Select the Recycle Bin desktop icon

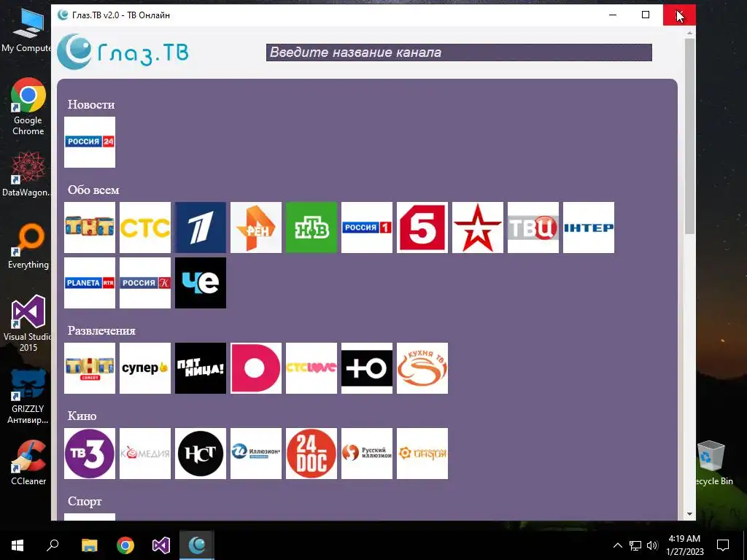point(712,463)
